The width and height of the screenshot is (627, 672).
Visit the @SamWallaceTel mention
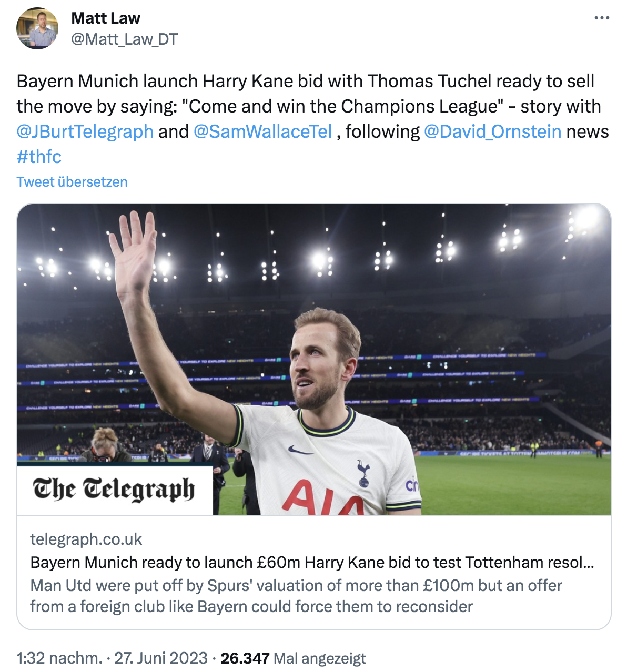(x=262, y=131)
